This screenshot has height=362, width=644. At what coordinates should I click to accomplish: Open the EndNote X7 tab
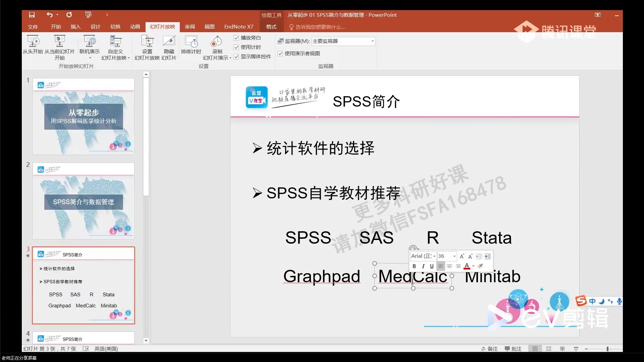tap(239, 27)
